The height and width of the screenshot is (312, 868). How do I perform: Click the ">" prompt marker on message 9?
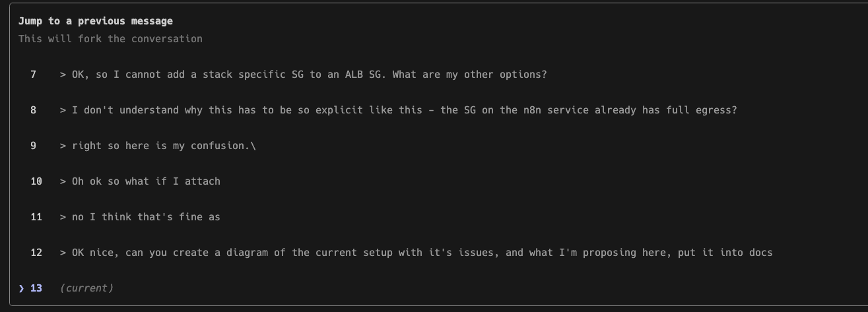click(63, 146)
